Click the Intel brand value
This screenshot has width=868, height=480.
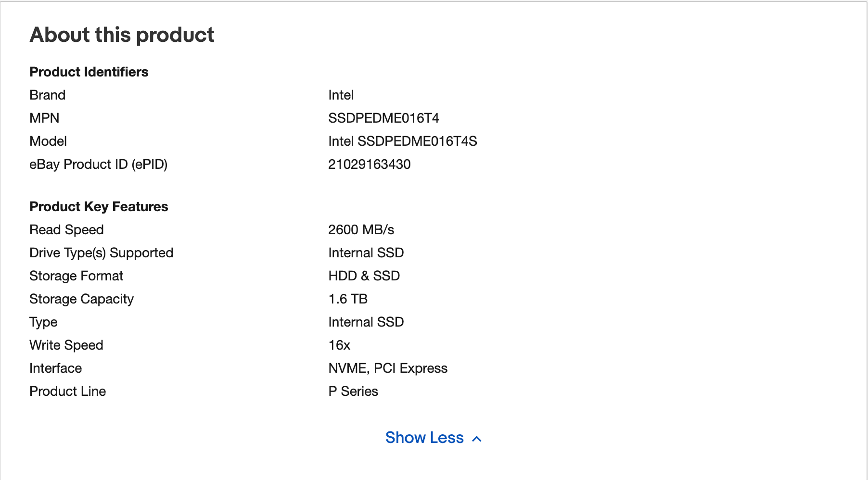(x=341, y=95)
